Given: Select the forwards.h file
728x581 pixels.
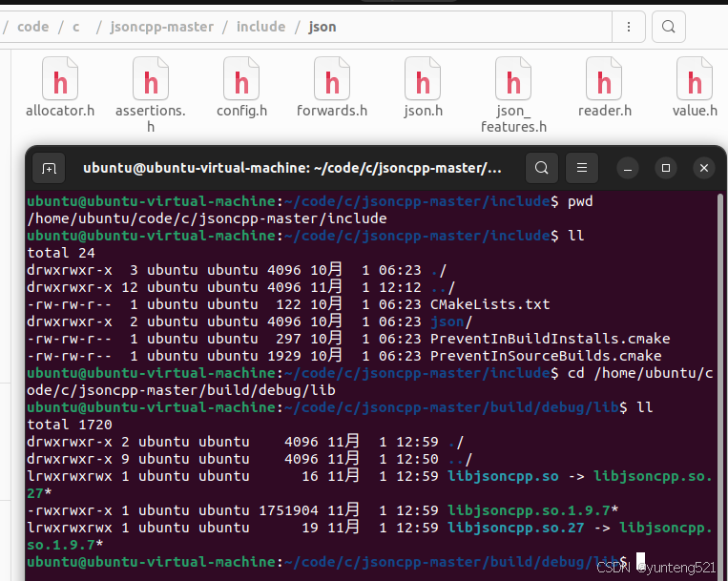Looking at the screenshot, I should (x=332, y=87).
